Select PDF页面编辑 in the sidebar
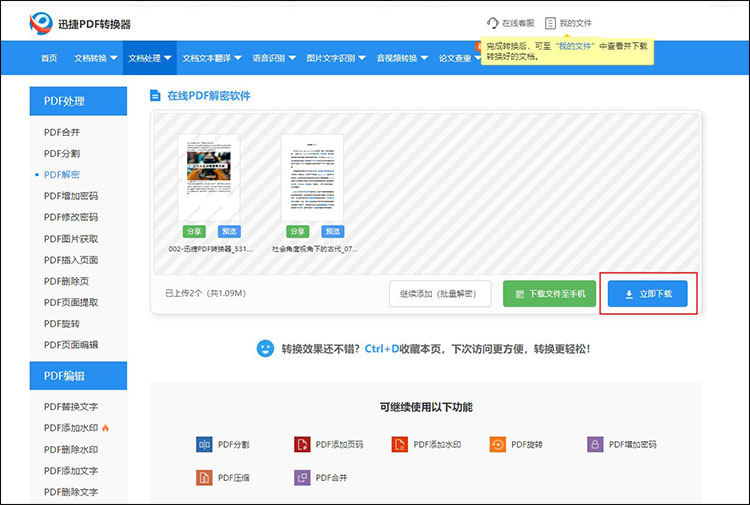Screen dimensions: 750x505 (x=71, y=345)
